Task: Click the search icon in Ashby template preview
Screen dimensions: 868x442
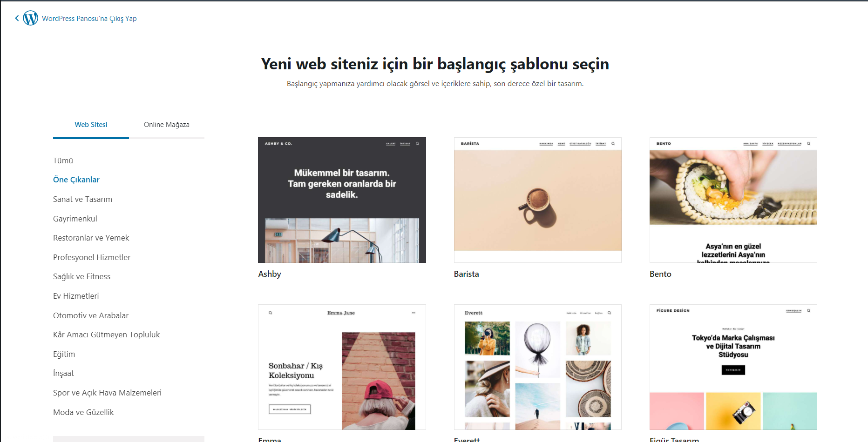Action: pyautogui.click(x=417, y=144)
